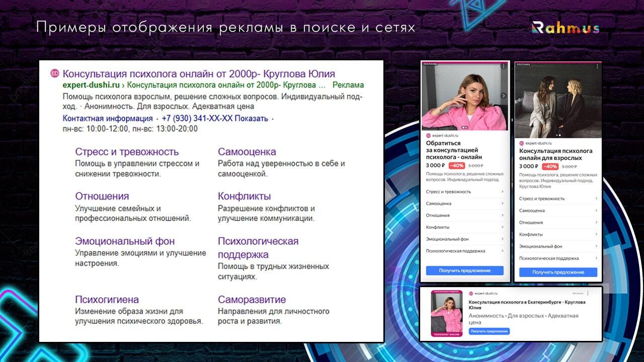
Task: Open the 'Психологическая поддержка' sitelink in the search ad
Action: pyautogui.click(x=258, y=248)
